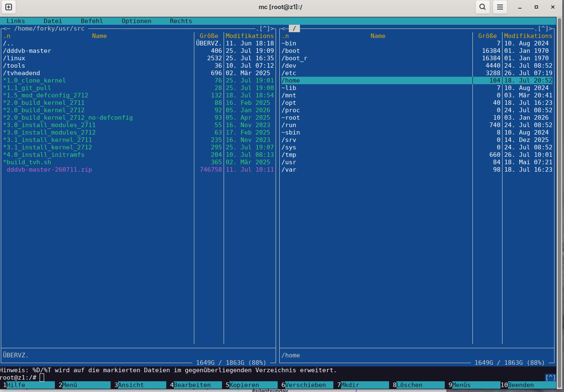
Task: Select the /var directory
Action: tap(417, 170)
